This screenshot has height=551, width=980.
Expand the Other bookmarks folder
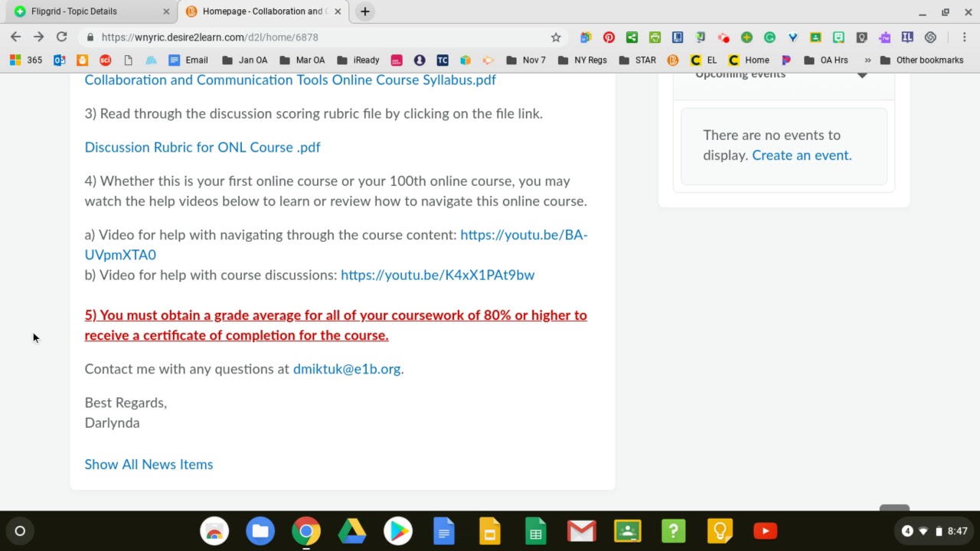coord(922,60)
